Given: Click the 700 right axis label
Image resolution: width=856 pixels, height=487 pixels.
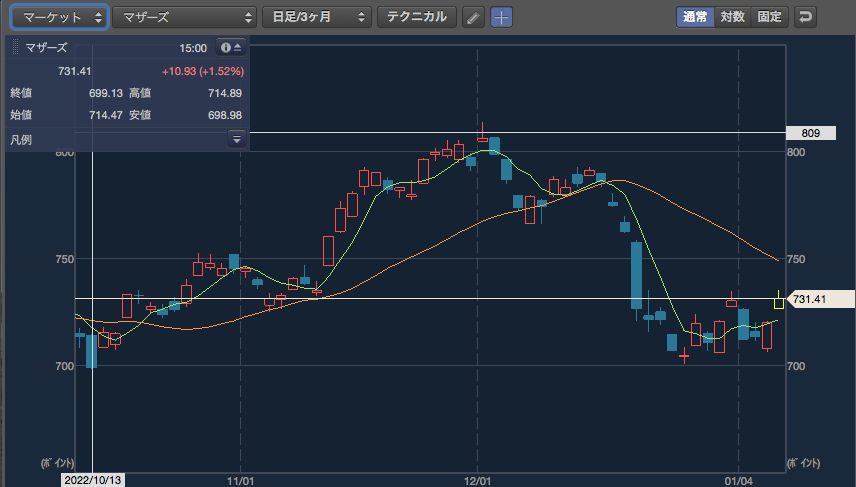Looking at the screenshot, I should [796, 366].
